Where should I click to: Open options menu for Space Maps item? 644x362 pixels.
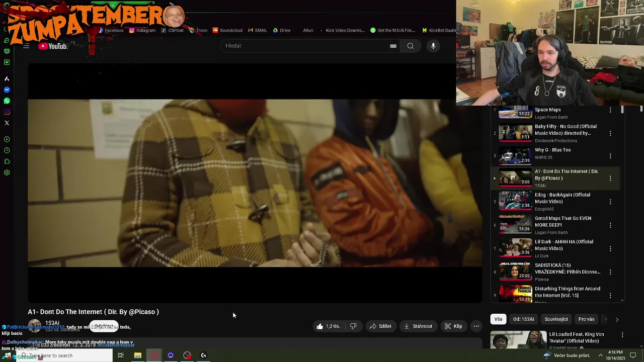tap(610, 110)
